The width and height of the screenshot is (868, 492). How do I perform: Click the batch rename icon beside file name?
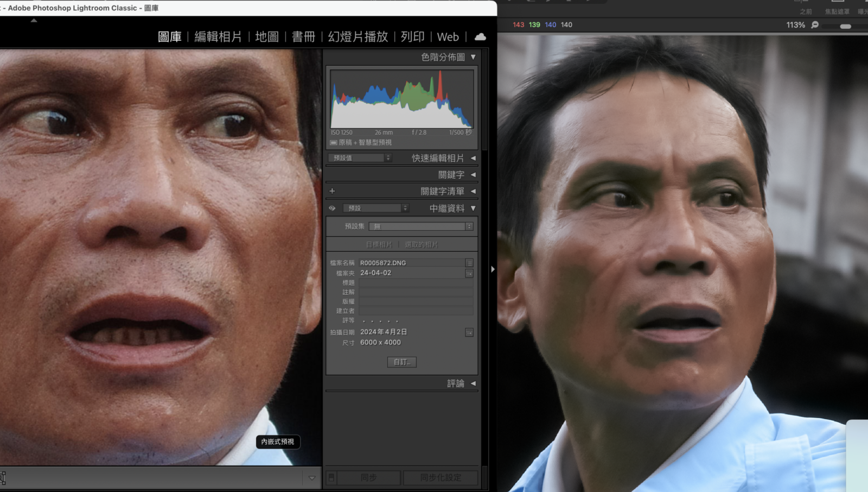point(469,263)
